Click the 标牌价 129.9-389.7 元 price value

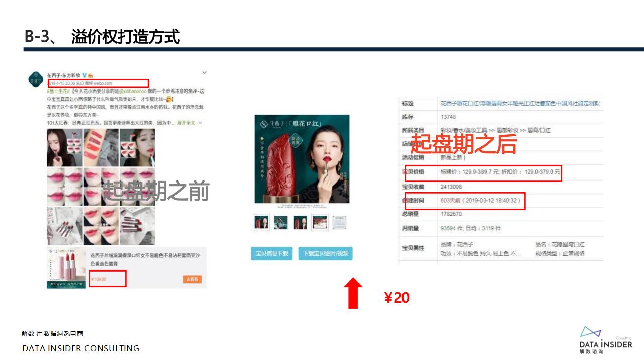point(469,172)
